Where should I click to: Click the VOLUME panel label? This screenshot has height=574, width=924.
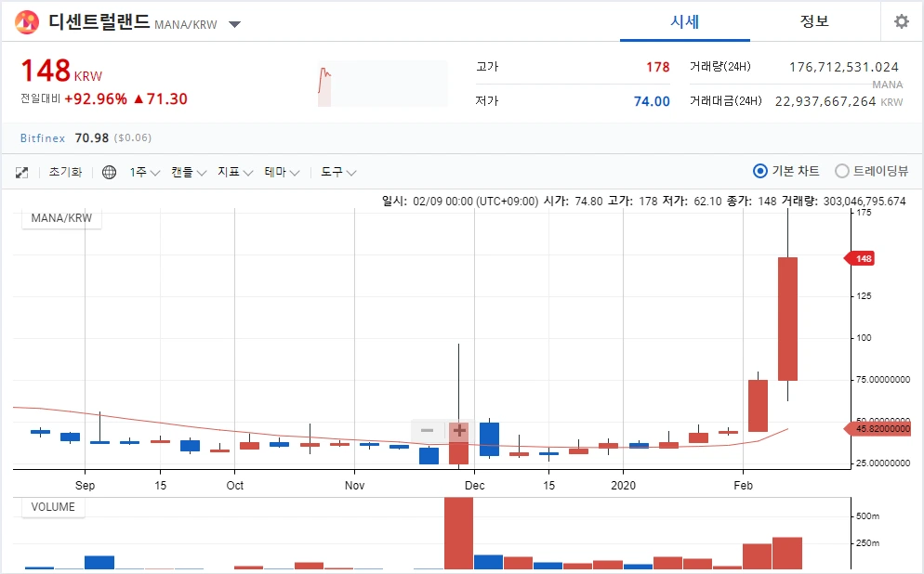[52, 507]
